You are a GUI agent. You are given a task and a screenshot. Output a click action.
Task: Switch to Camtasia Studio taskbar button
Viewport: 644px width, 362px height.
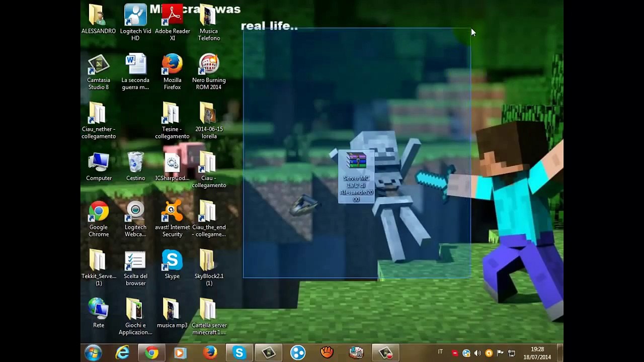tap(268, 353)
